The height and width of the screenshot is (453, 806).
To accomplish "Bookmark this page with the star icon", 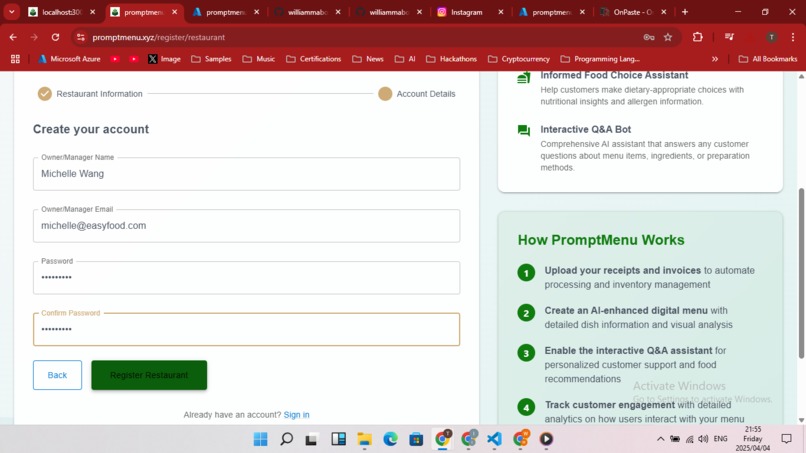I will coord(668,37).
